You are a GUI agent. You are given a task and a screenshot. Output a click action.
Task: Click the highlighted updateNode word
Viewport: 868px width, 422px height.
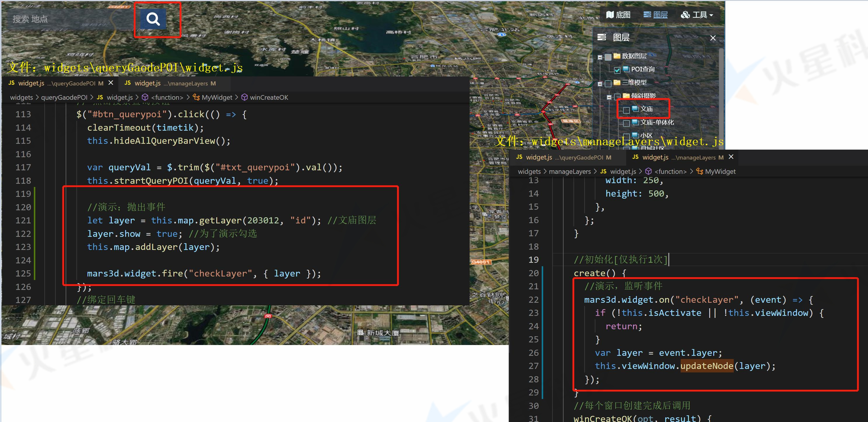[707, 366]
